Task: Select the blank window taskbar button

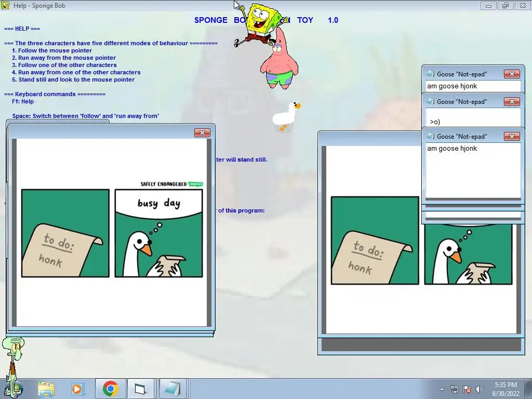Action: 140,389
